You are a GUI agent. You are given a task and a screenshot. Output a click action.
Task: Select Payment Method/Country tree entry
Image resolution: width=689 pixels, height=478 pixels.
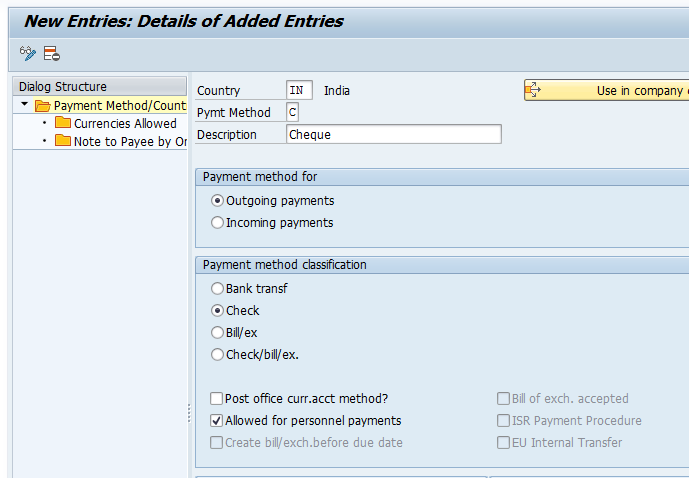pos(120,106)
